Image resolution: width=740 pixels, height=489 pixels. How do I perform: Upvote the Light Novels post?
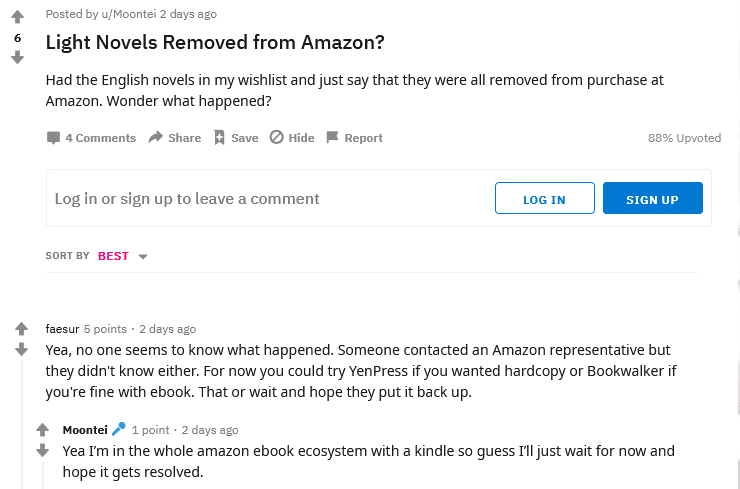pyautogui.click(x=17, y=17)
